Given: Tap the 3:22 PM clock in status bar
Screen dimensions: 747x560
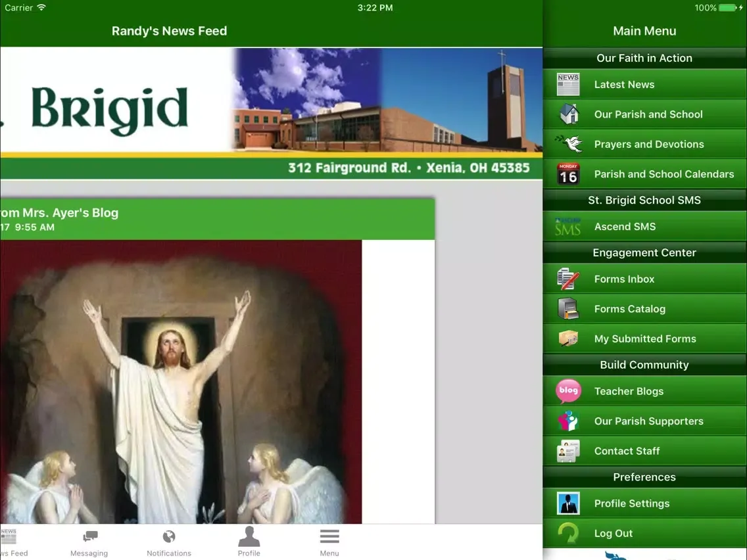Looking at the screenshot, I should pyautogui.click(x=375, y=8).
